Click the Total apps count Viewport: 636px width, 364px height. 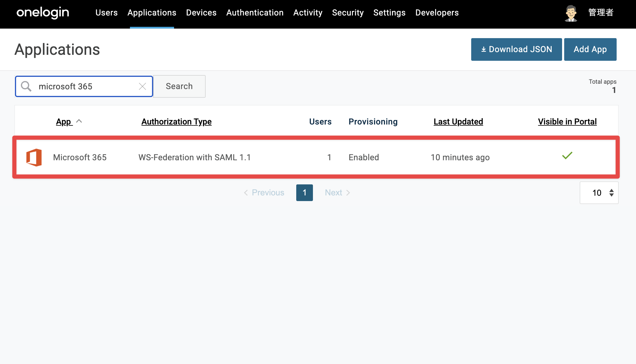(614, 90)
